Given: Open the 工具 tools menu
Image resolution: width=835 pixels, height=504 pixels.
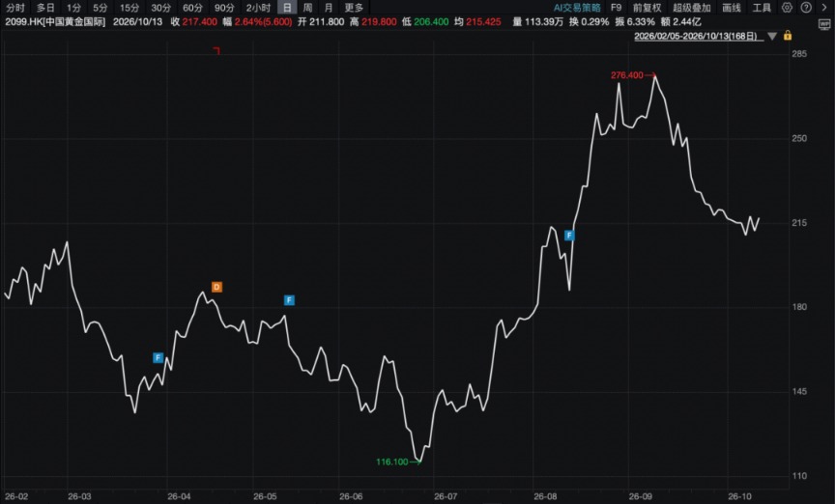Looking at the screenshot, I should 762,8.
